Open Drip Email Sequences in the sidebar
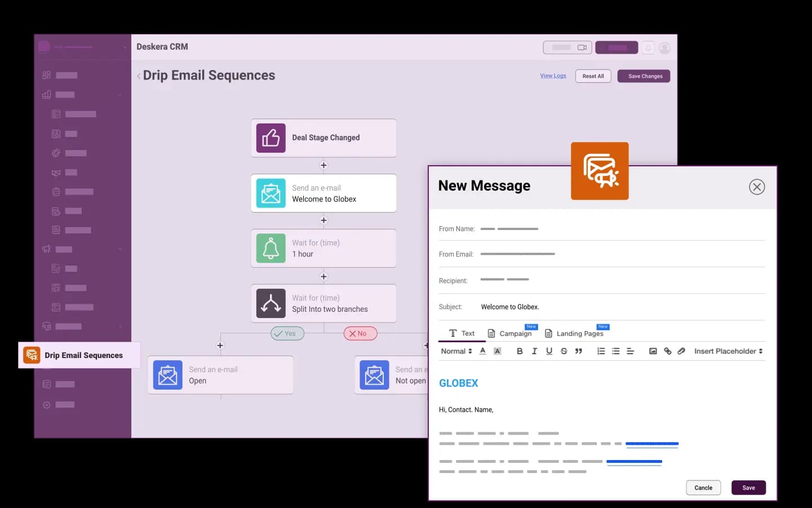The width and height of the screenshot is (812, 508). [x=79, y=355]
